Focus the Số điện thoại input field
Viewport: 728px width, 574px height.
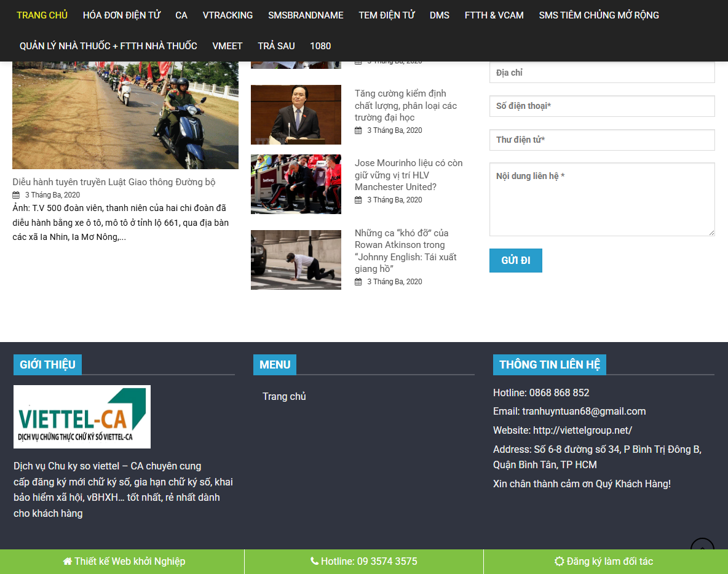602,106
